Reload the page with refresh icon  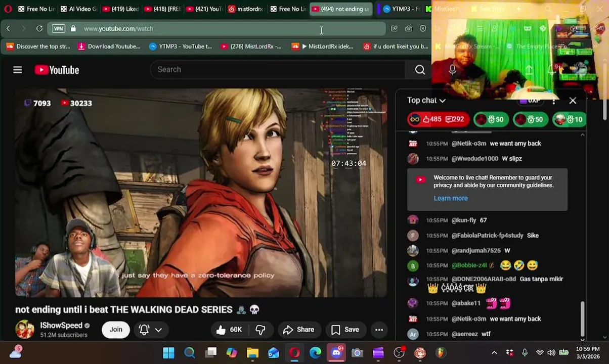[39, 28]
